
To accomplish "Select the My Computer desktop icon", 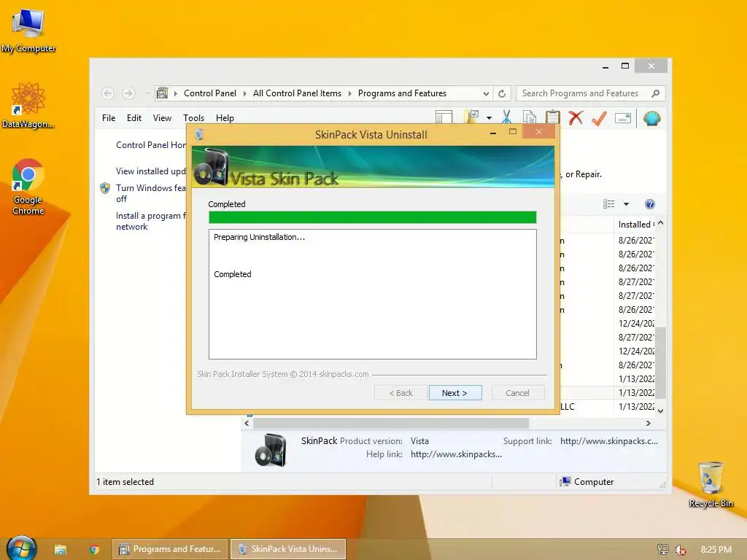I will point(28,30).
